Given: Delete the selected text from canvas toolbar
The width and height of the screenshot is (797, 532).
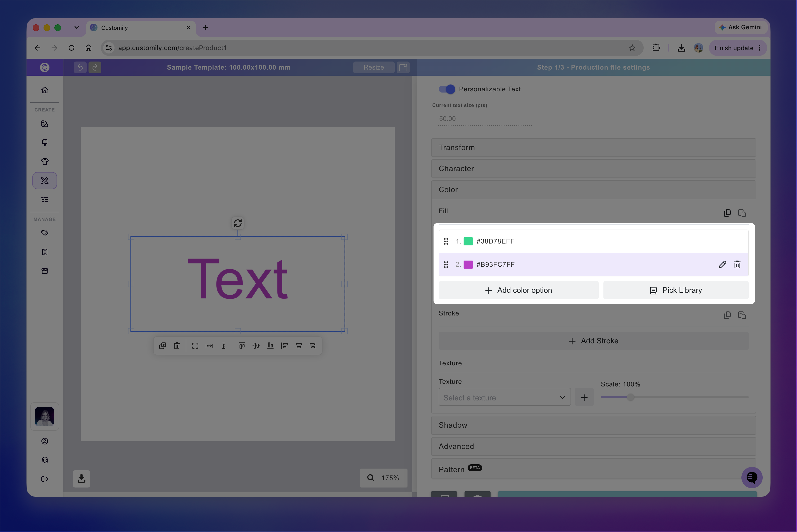Looking at the screenshot, I should [177, 346].
